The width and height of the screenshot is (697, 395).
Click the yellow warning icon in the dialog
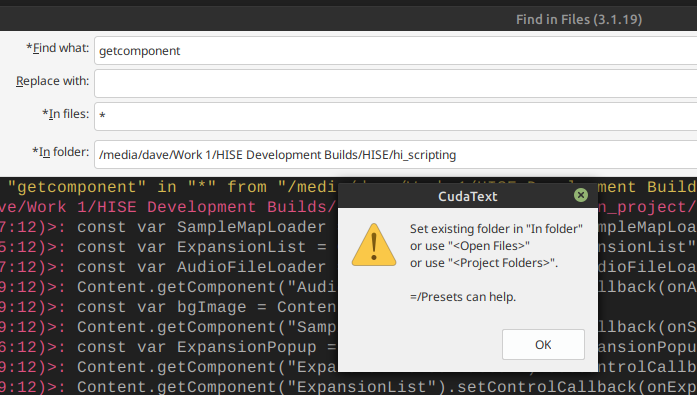click(x=374, y=245)
